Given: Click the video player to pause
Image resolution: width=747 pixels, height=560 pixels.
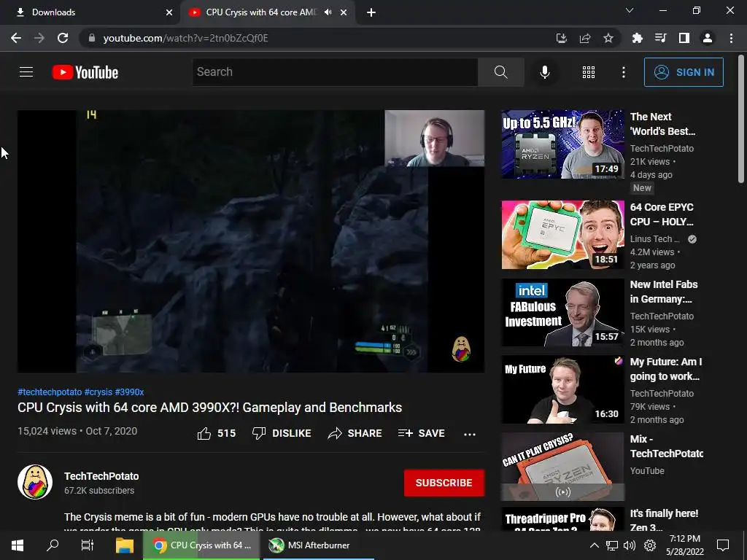Looking at the screenshot, I should click(251, 241).
